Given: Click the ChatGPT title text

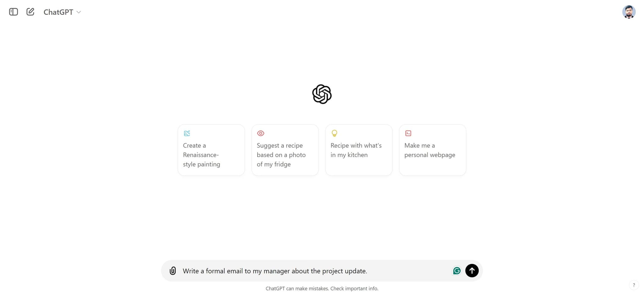Looking at the screenshot, I should pos(58,12).
